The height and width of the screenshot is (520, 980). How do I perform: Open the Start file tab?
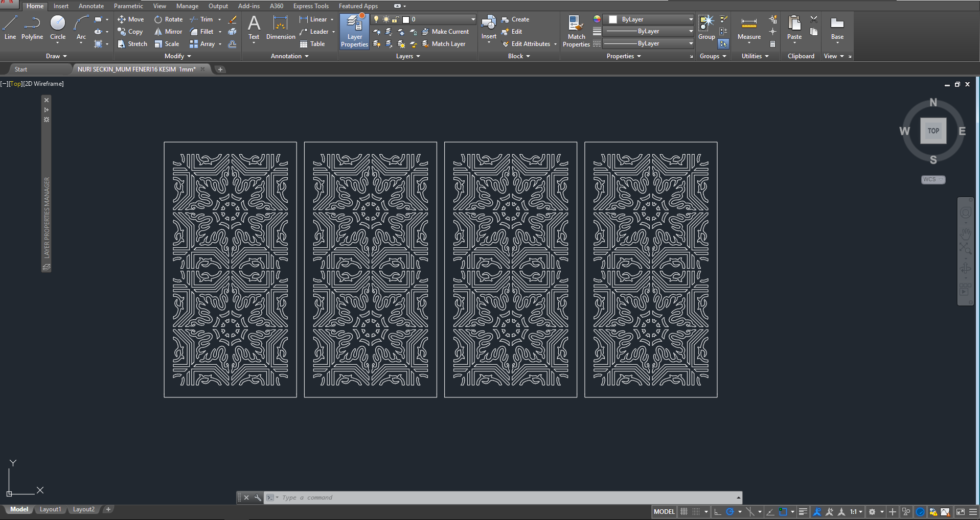[x=21, y=69]
